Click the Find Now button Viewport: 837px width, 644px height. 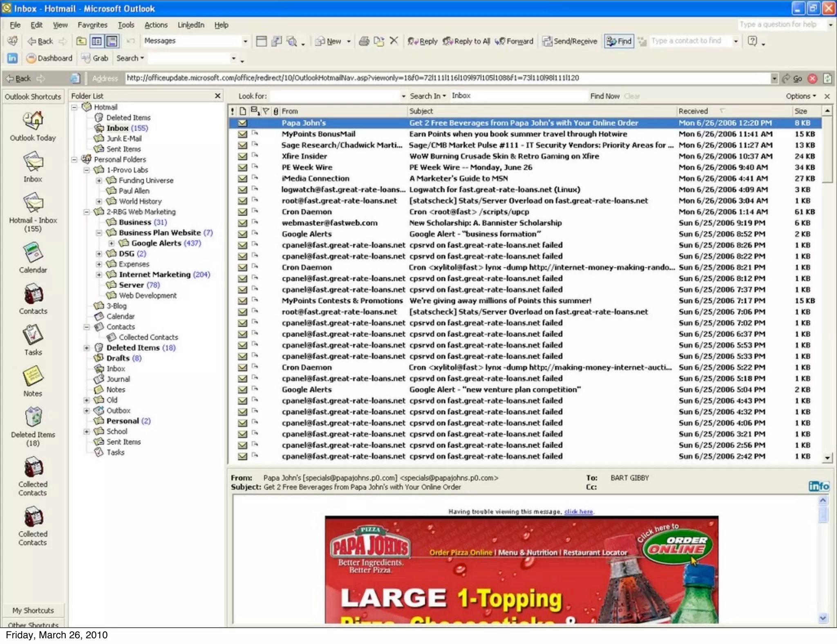click(604, 96)
